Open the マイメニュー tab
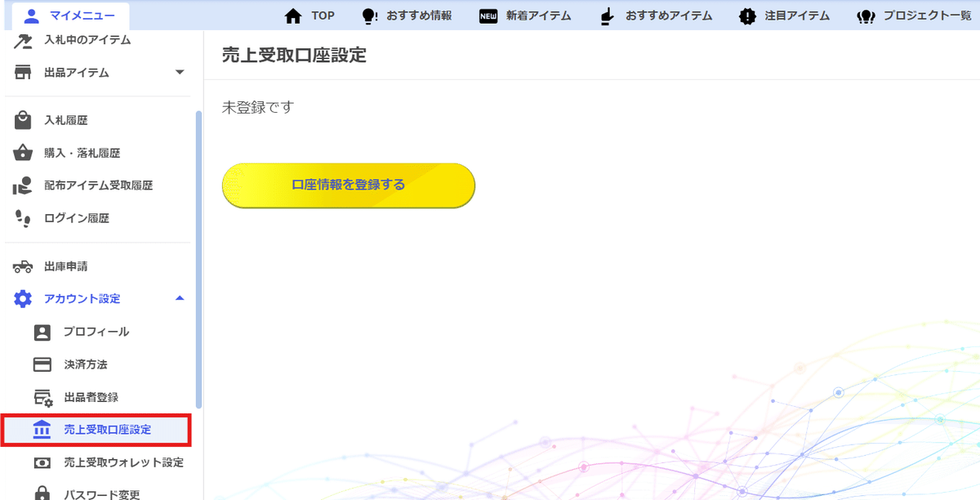Screen dimensions: 980x500 70,16
